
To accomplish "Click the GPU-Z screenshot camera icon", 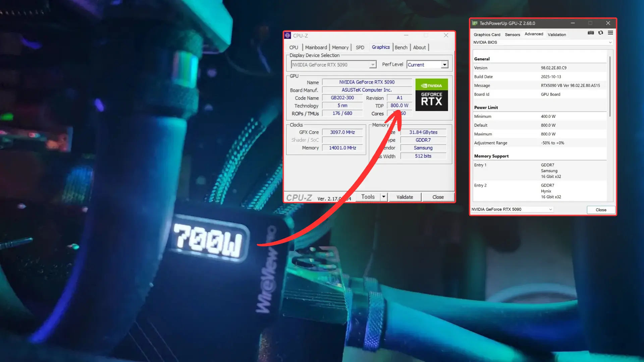I will (591, 33).
